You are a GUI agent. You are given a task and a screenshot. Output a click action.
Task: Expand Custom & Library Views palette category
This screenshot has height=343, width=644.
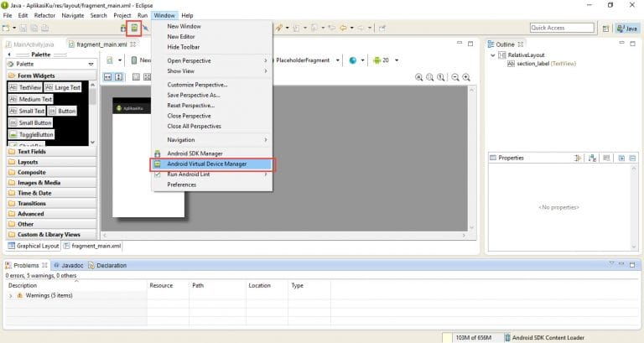point(52,235)
